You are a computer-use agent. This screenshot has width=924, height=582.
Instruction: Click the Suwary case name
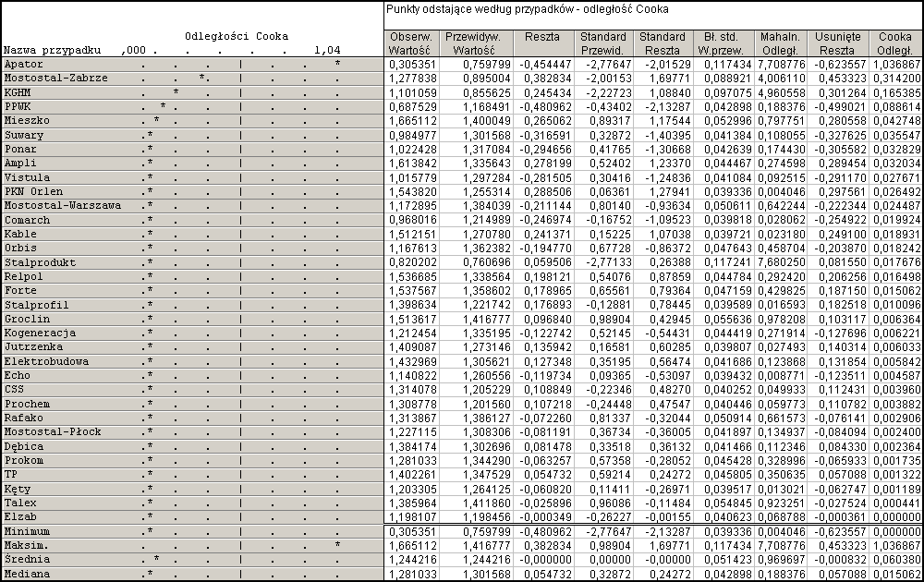click(24, 135)
